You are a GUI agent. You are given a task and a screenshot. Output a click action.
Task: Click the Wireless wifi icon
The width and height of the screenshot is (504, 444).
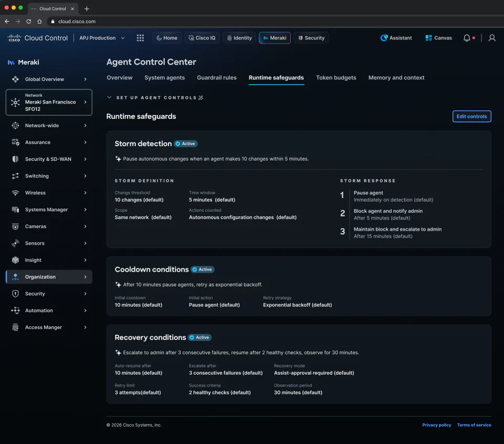[15, 193]
